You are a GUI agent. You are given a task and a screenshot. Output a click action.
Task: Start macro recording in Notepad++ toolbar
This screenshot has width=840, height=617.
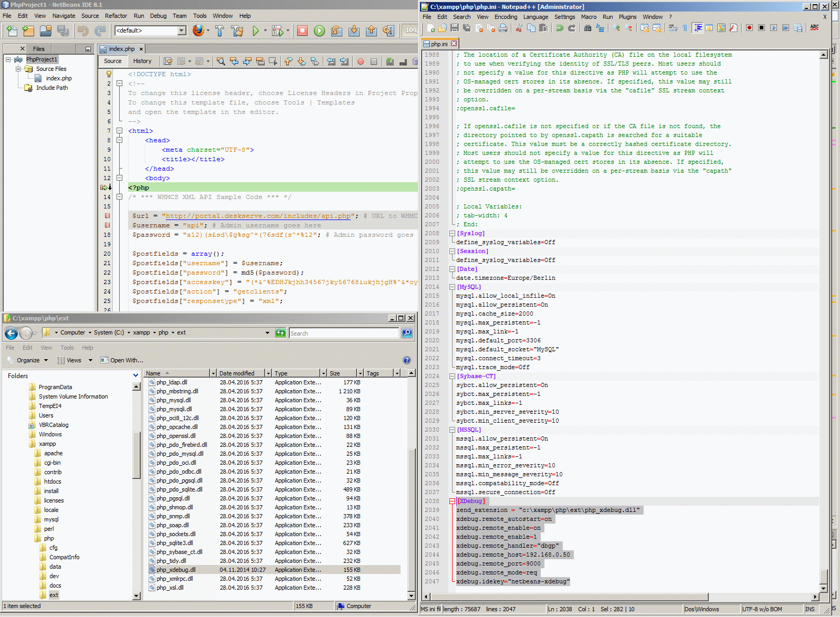749,28
